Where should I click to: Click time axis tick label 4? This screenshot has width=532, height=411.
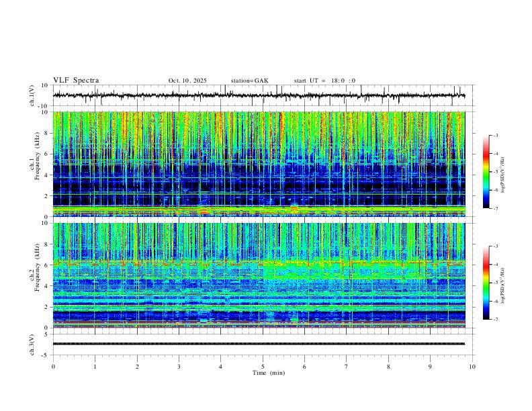(220, 367)
